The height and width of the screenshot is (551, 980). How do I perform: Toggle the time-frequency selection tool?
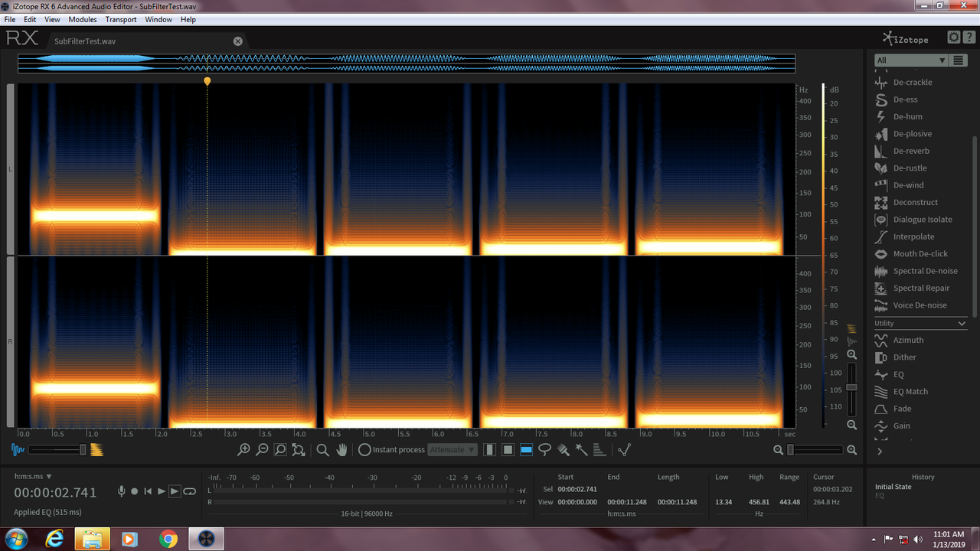(x=508, y=450)
